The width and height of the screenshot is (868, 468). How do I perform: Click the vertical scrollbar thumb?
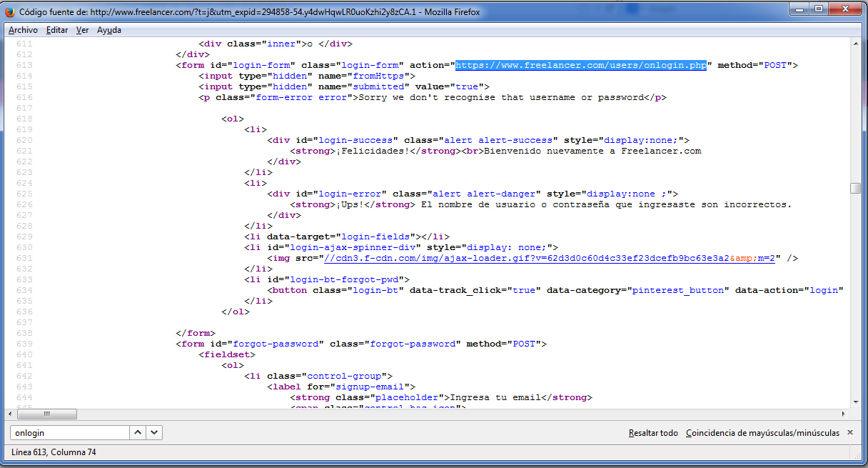(855, 189)
